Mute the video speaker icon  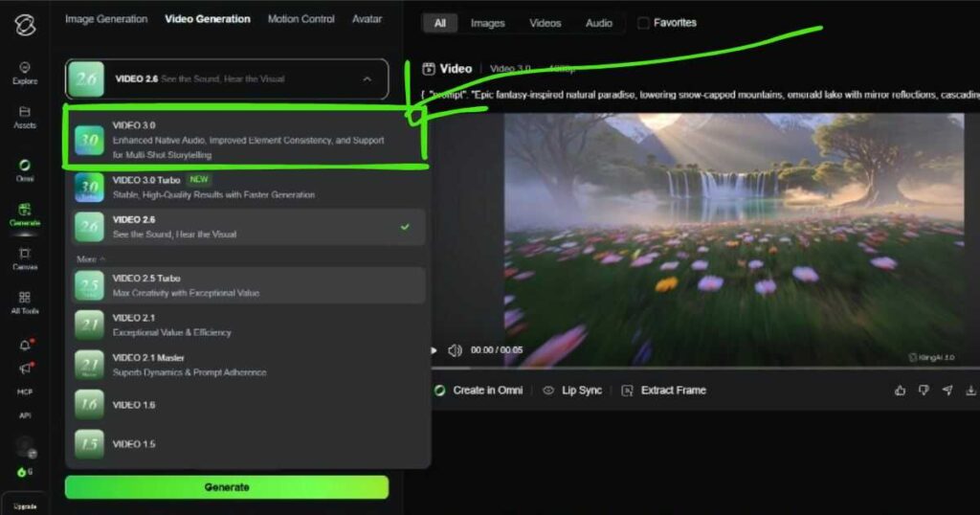click(455, 350)
